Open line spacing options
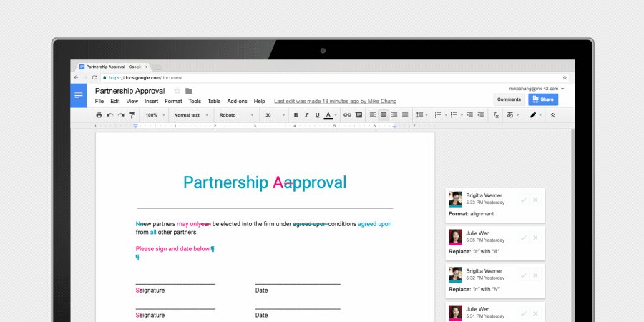Viewport: 644px width, 322px height. pos(421,115)
